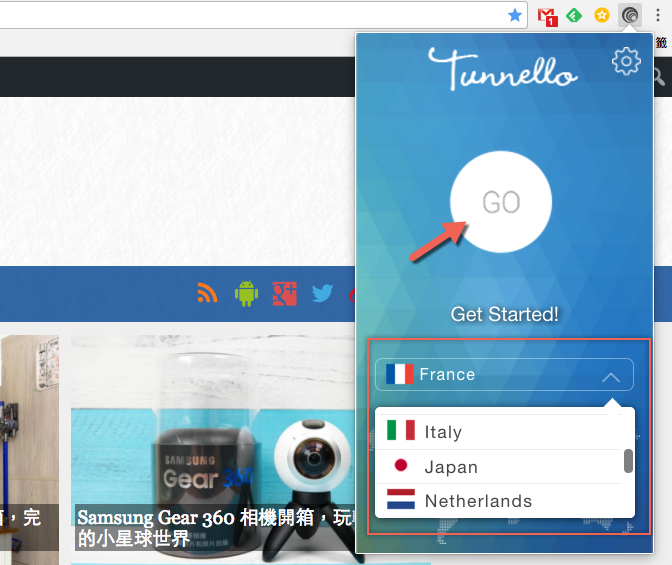672x565 pixels.
Task: Select Italy from the country list
Action: [499, 432]
